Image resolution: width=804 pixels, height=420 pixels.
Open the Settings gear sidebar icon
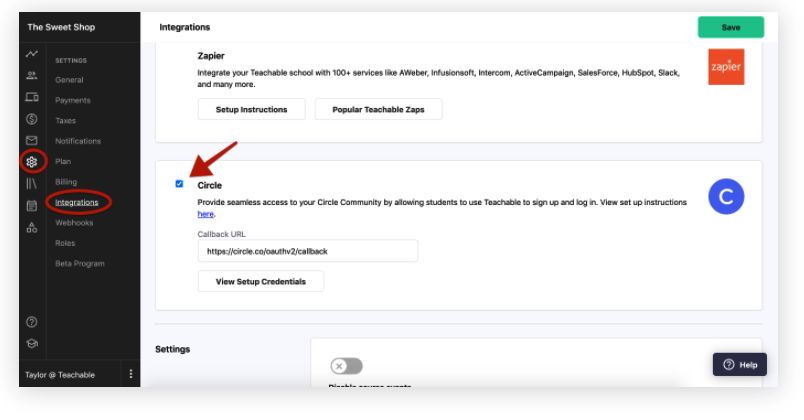click(x=32, y=162)
